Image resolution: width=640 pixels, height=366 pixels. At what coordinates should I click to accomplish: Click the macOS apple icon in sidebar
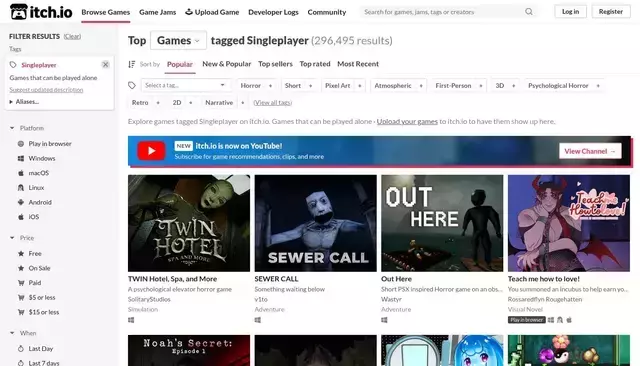(21, 173)
